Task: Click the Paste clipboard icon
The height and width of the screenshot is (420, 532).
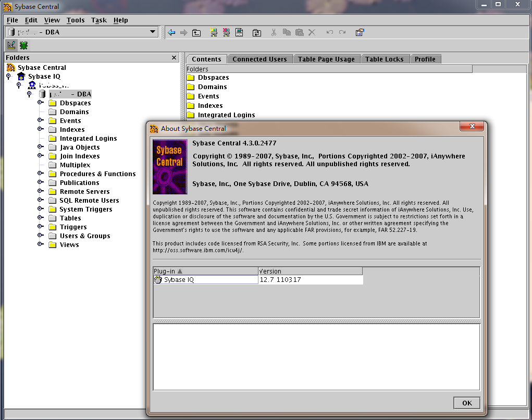Action: [x=299, y=33]
